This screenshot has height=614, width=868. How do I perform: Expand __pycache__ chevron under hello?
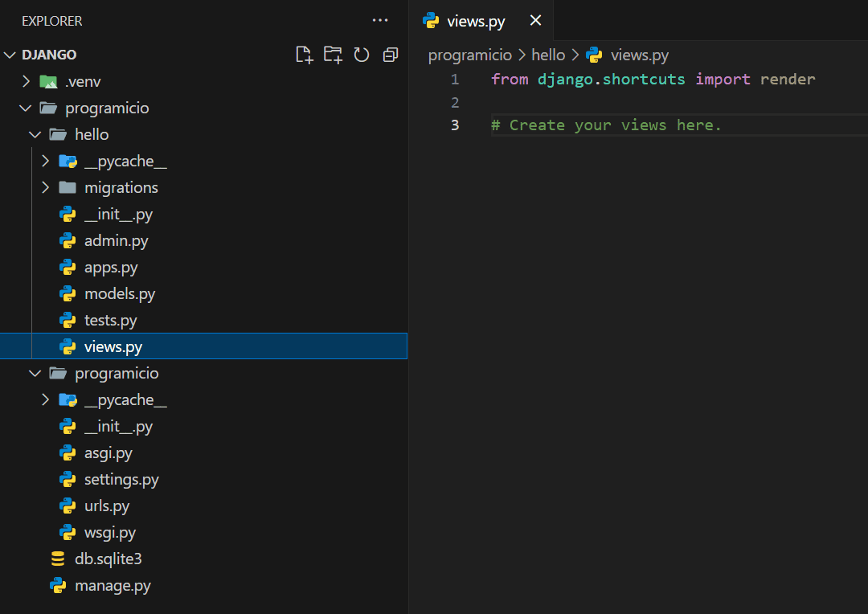[45, 161]
